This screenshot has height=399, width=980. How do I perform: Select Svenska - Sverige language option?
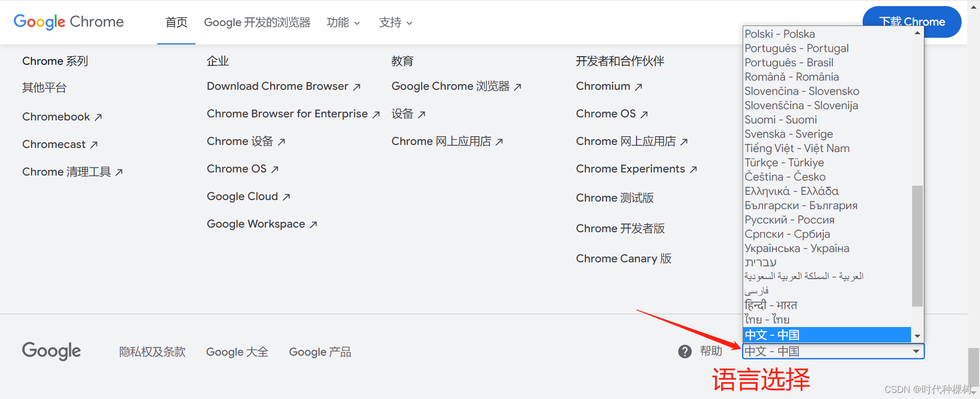point(827,134)
